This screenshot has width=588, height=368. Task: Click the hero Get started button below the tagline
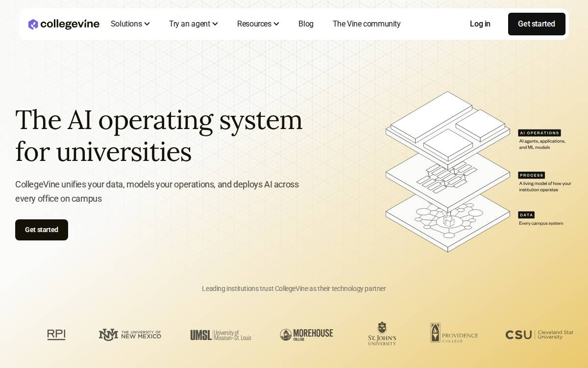point(42,230)
